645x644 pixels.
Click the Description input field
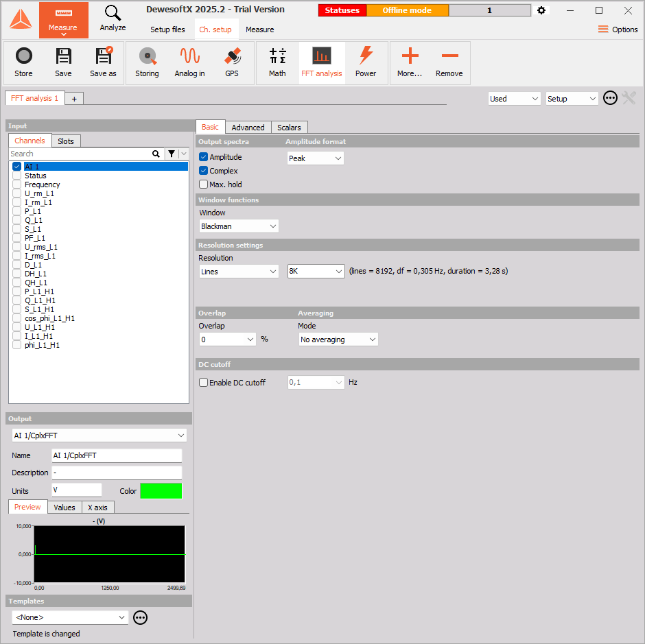117,473
